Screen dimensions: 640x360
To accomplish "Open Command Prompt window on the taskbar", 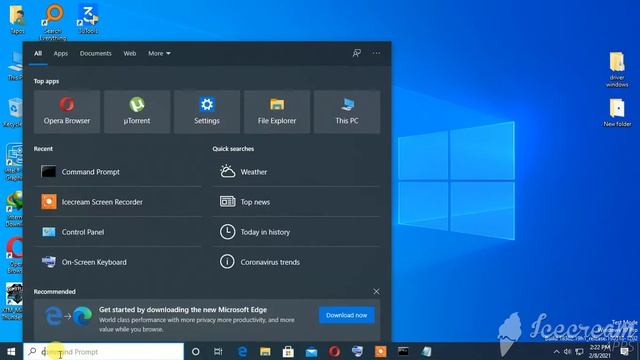I will (403, 351).
